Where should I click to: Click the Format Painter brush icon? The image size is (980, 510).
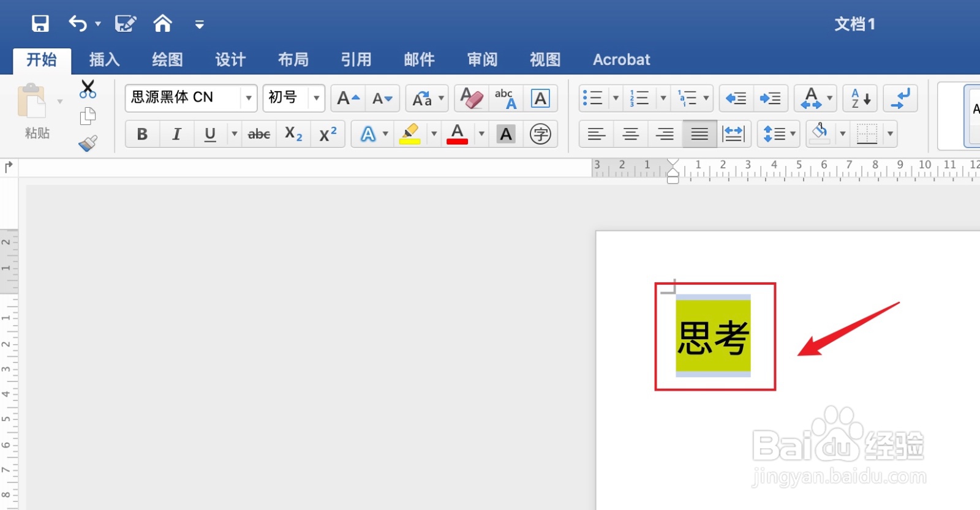coord(88,143)
